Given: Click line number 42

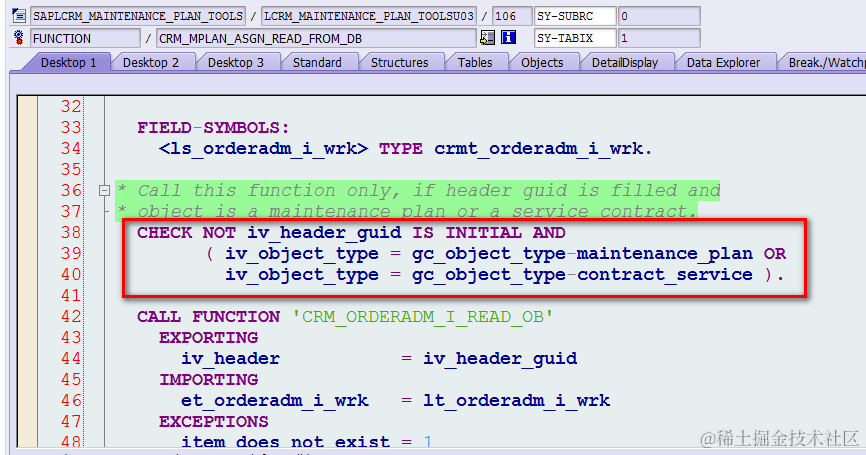Looking at the screenshot, I should click(71, 316).
